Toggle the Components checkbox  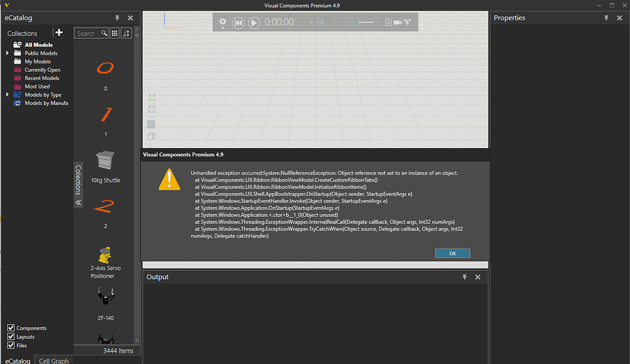[11, 328]
